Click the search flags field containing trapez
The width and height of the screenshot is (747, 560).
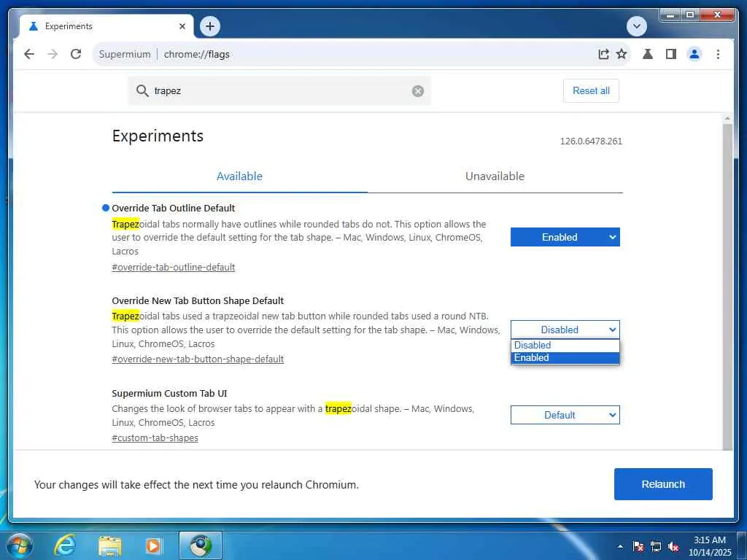click(279, 90)
